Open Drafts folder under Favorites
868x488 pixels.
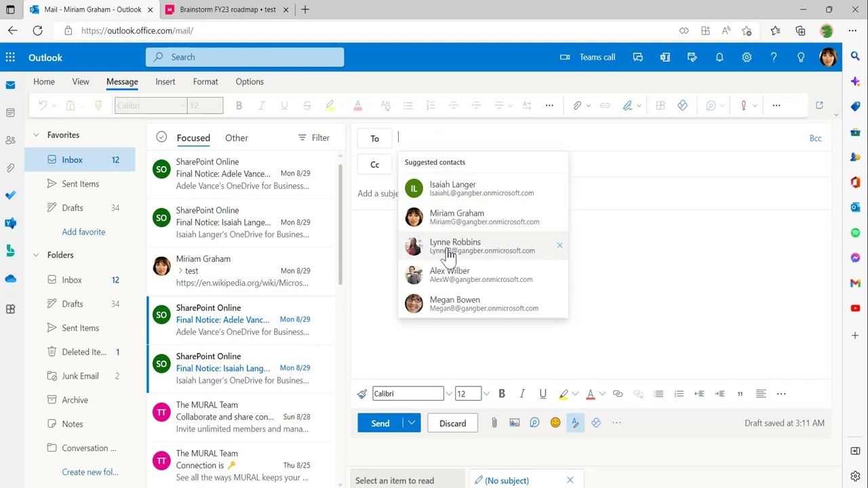point(80,207)
